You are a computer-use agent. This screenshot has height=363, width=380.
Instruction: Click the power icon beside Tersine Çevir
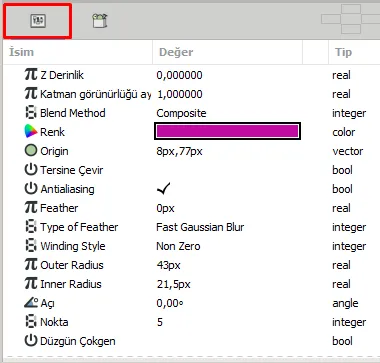(x=31, y=170)
